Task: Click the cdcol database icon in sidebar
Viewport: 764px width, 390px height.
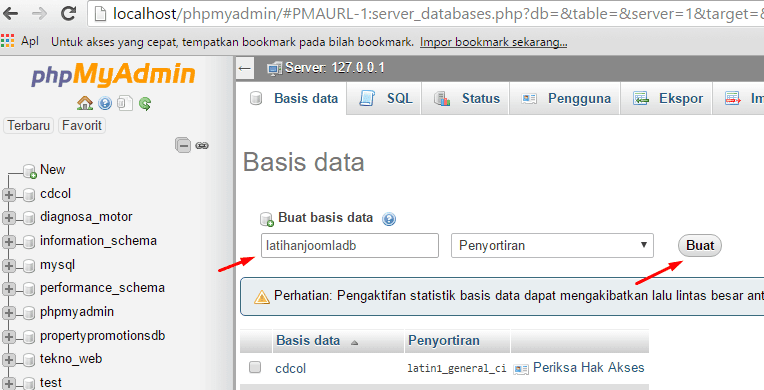Action: coord(29,195)
